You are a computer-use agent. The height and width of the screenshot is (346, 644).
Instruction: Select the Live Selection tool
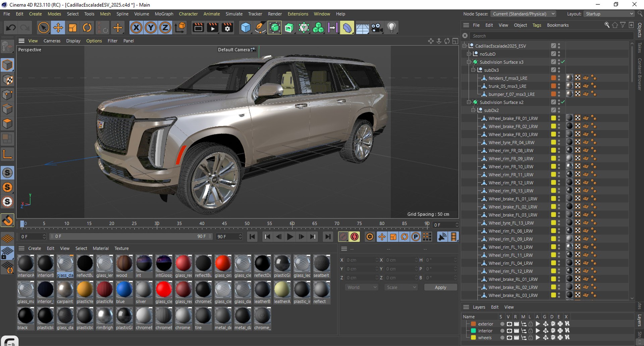(44, 28)
